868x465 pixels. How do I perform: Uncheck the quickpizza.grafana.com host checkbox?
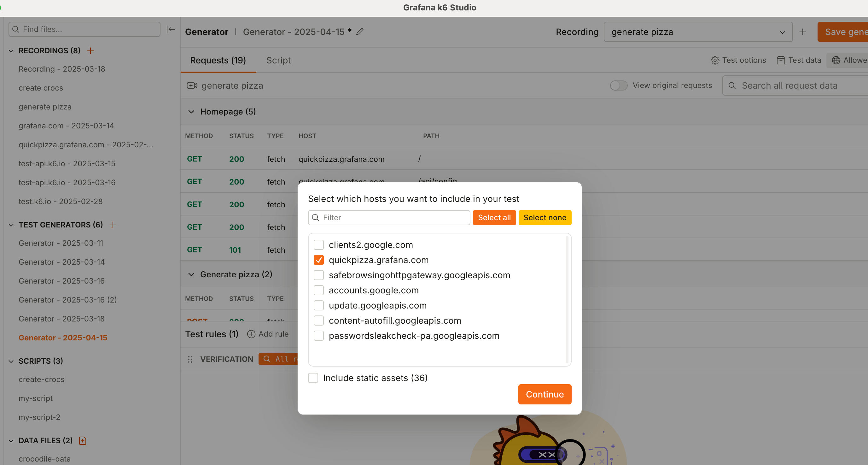(318, 260)
